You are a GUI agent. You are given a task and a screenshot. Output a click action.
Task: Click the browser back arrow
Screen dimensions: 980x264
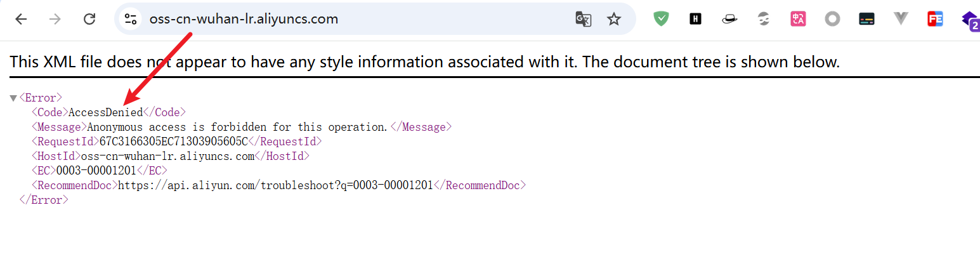pos(21,19)
